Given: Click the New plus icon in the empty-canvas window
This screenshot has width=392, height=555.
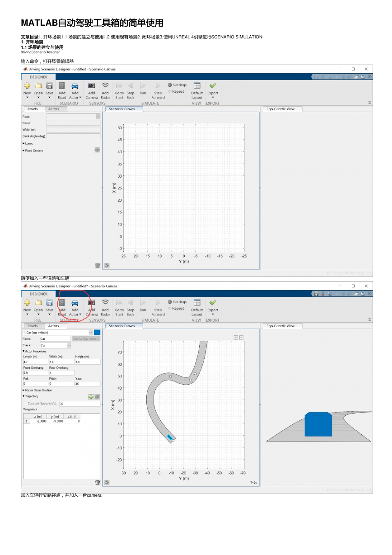Looking at the screenshot, I should tap(27, 85).
